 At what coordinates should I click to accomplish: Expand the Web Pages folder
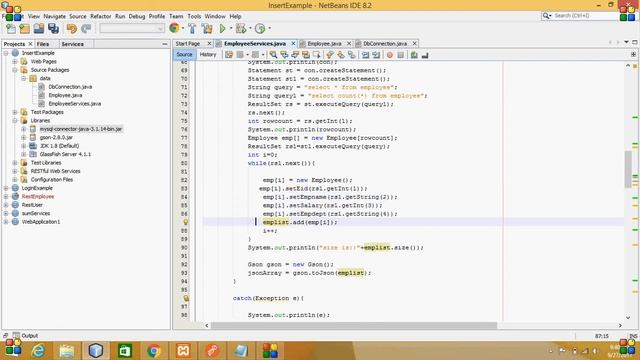click(x=15, y=62)
